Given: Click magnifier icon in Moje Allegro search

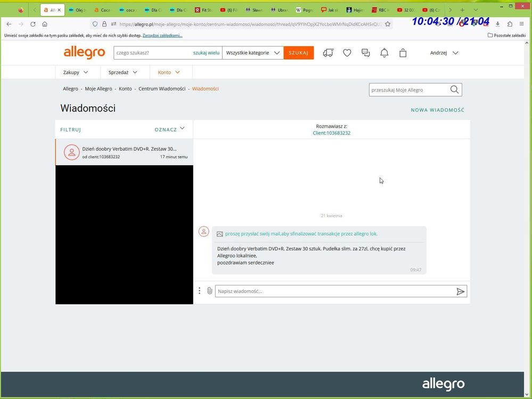Looking at the screenshot, I should [x=454, y=89].
